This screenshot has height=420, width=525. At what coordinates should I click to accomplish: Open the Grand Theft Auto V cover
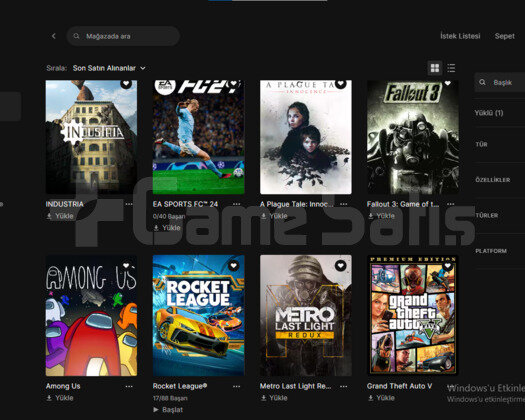pos(413,316)
